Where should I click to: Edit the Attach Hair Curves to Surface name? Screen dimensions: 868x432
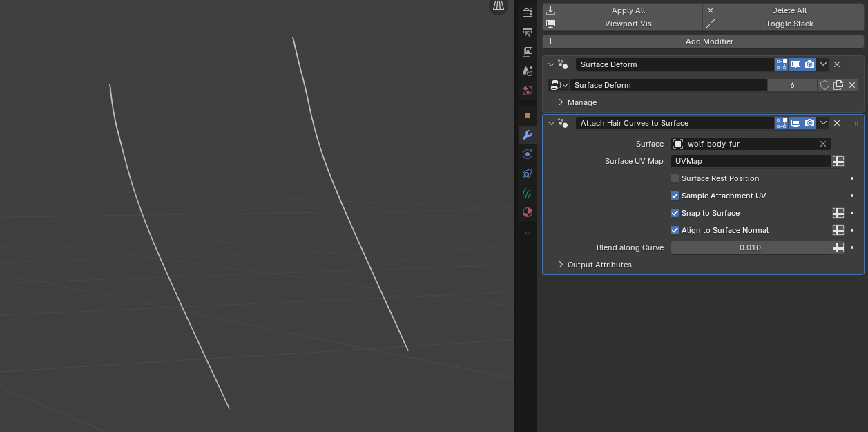pyautogui.click(x=675, y=123)
